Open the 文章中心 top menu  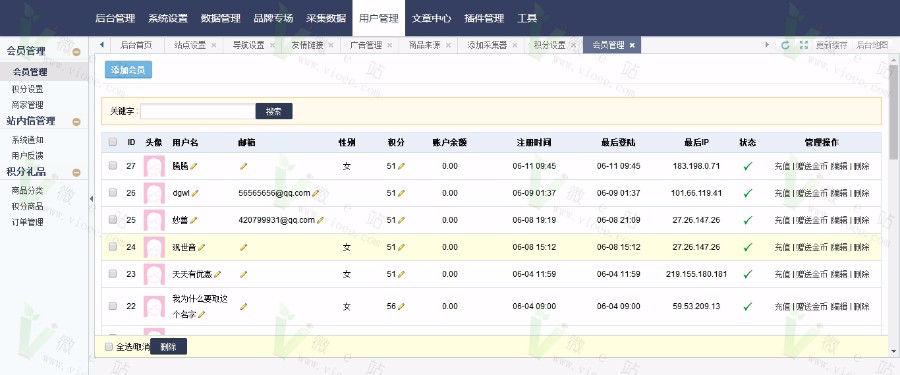(431, 18)
